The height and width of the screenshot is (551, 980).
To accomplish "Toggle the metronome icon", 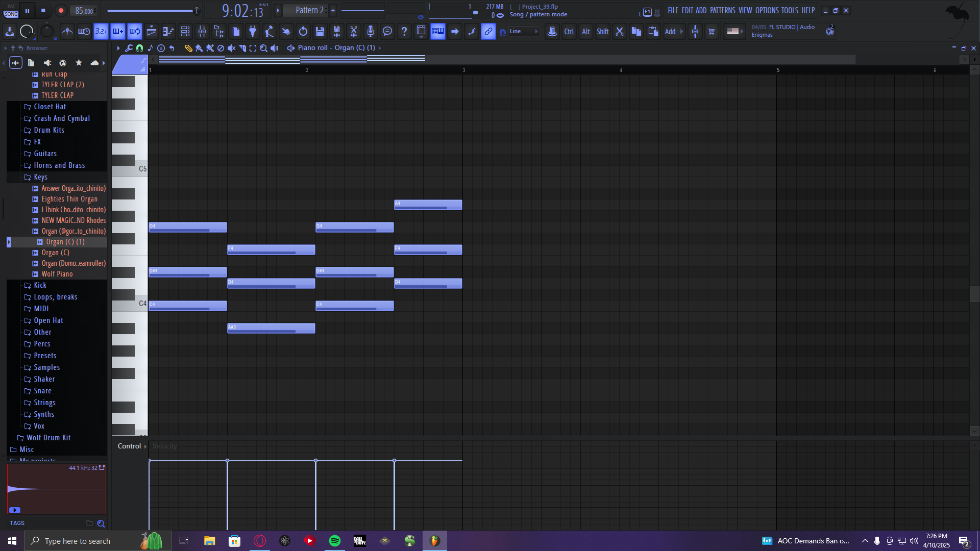I will [67, 32].
